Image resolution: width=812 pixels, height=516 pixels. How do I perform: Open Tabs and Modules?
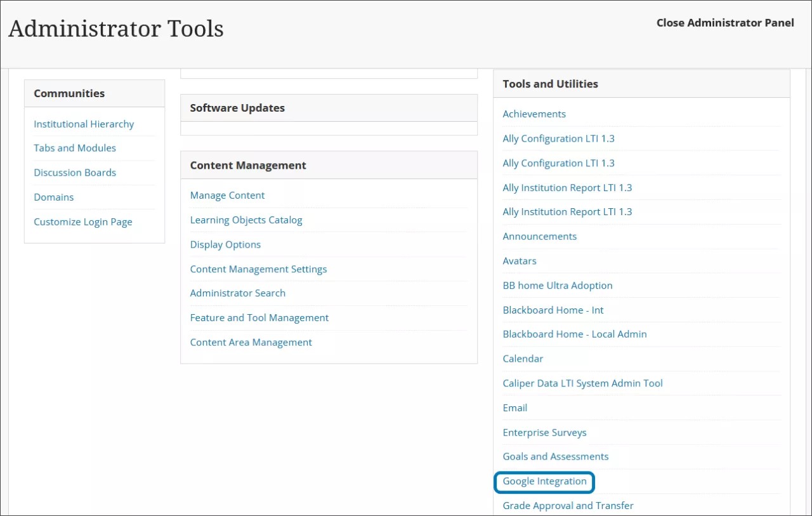tap(74, 148)
